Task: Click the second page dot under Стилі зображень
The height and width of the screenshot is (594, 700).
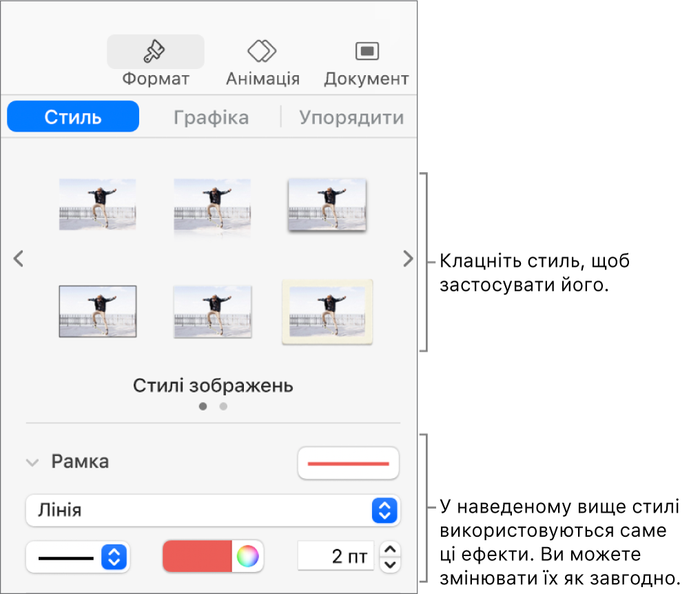Action: pos(223,407)
